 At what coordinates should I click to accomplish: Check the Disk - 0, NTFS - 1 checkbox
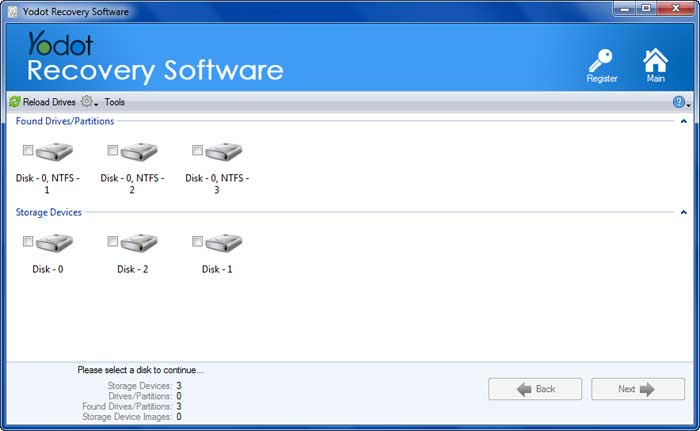click(28, 150)
